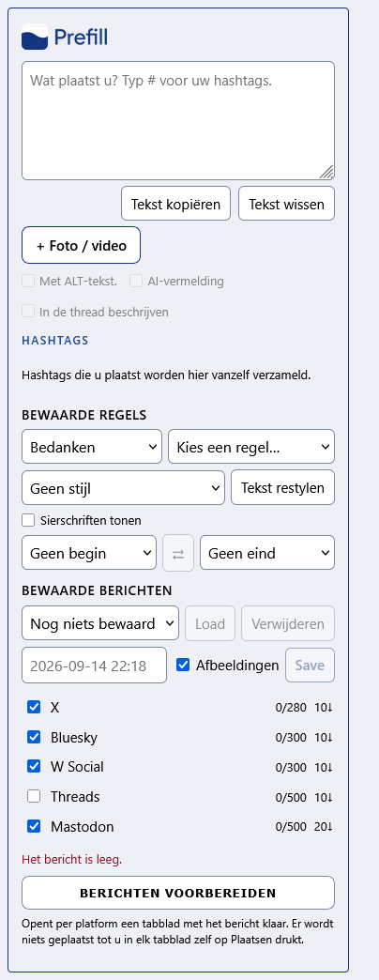The image size is (379, 980).
Task: Toggle the Met ALT-tekst checkbox
Action: coord(28,282)
